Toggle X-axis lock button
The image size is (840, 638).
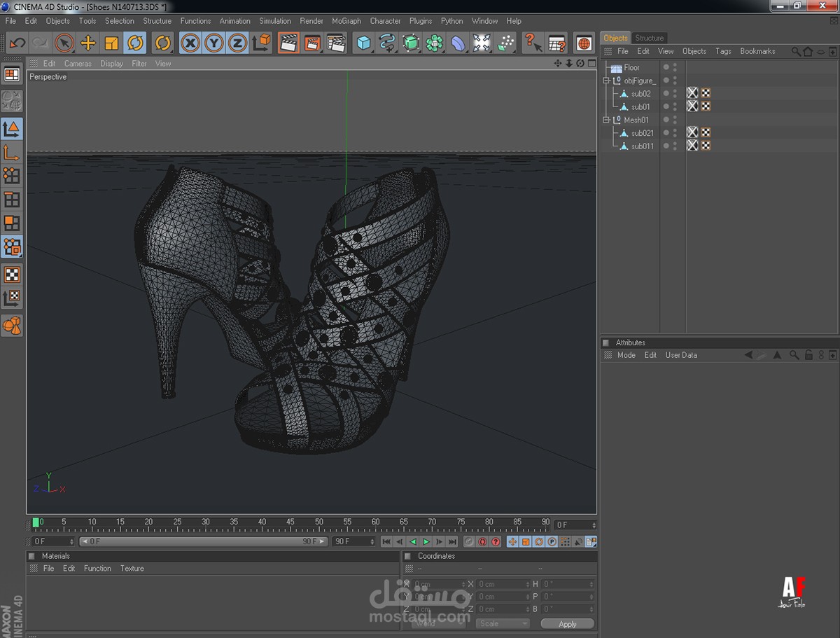click(x=190, y=43)
